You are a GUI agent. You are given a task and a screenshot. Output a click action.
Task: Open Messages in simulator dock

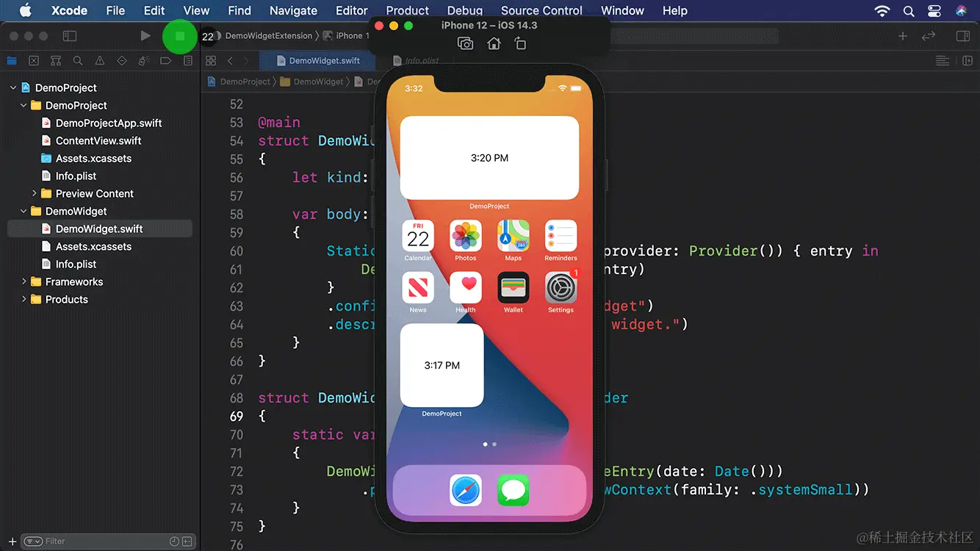tap(514, 490)
